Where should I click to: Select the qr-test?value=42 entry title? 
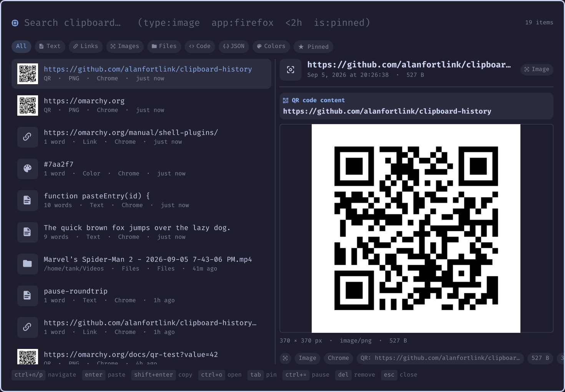click(131, 355)
